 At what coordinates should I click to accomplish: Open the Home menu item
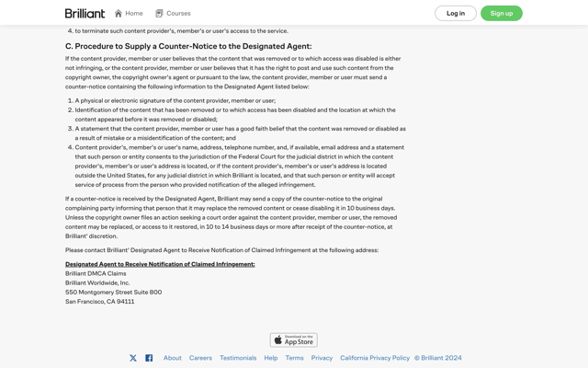point(129,14)
